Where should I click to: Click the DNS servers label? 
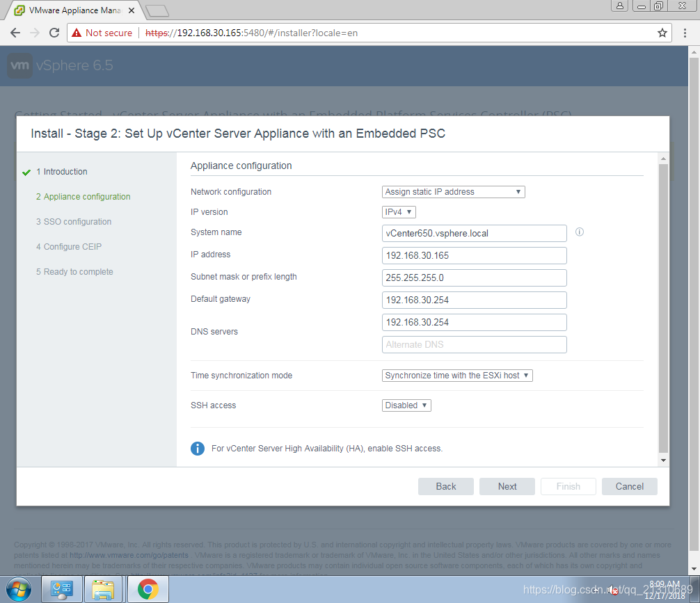[x=214, y=332]
